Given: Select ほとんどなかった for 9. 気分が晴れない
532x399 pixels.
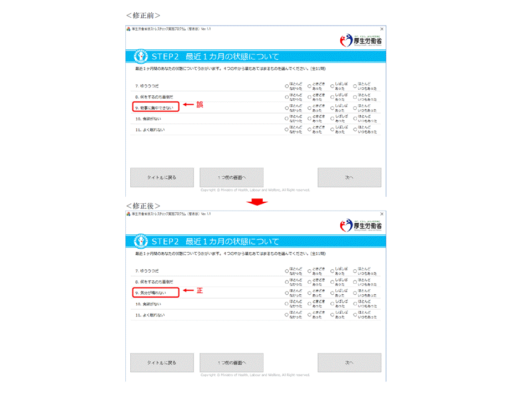Looking at the screenshot, I should [287, 293].
